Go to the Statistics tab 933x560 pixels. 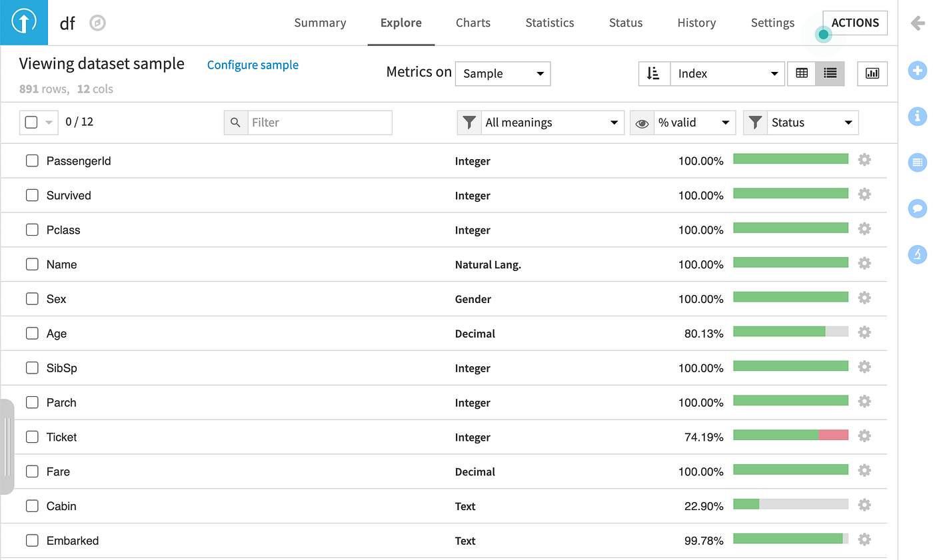click(549, 23)
